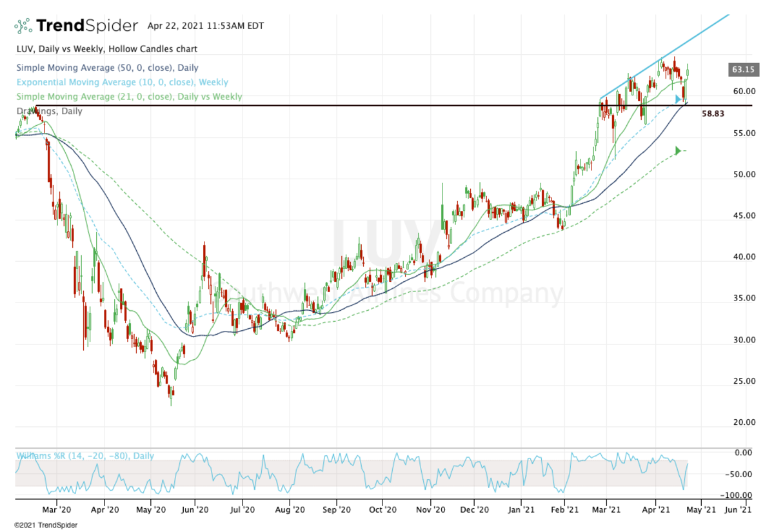
Task: Click the 60.00 price axis label
Action: click(743, 91)
